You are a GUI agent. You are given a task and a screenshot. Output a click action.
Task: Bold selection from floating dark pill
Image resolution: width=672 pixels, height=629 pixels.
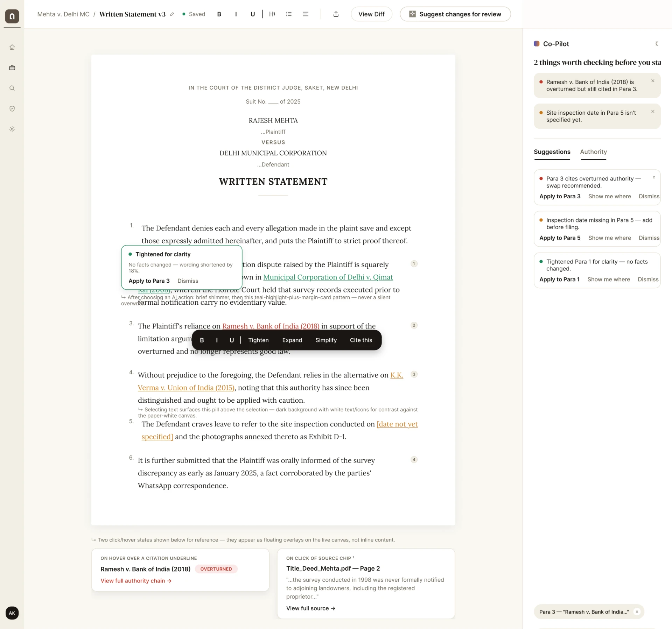(202, 340)
